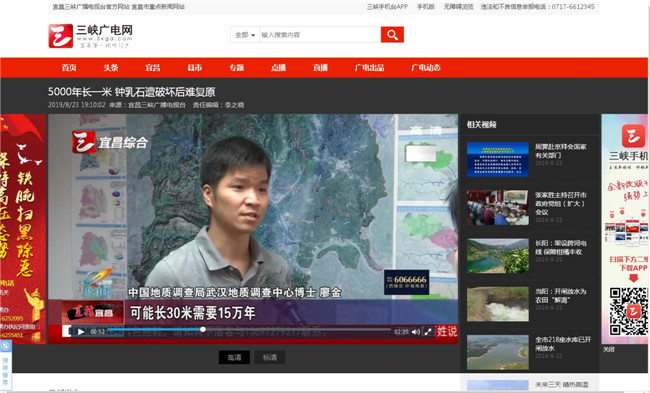This screenshot has height=393, width=650.
Task: Open the 广电出品 navigation menu
Action: click(x=369, y=68)
